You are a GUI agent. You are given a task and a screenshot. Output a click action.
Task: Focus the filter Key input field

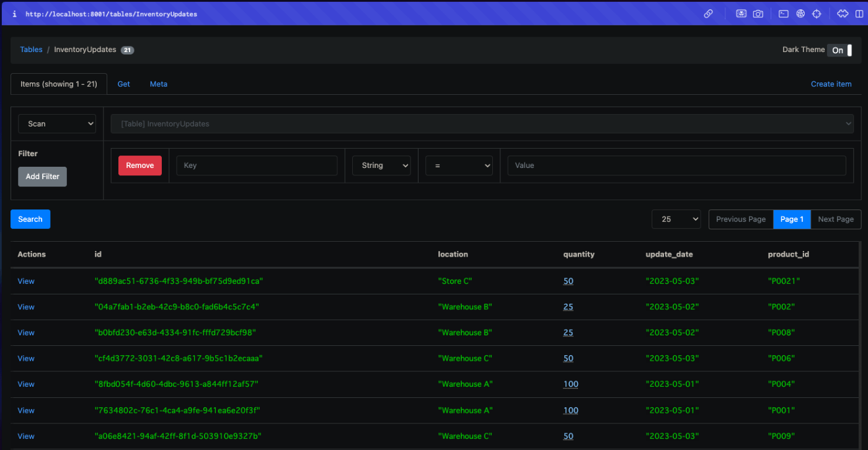pyautogui.click(x=257, y=165)
